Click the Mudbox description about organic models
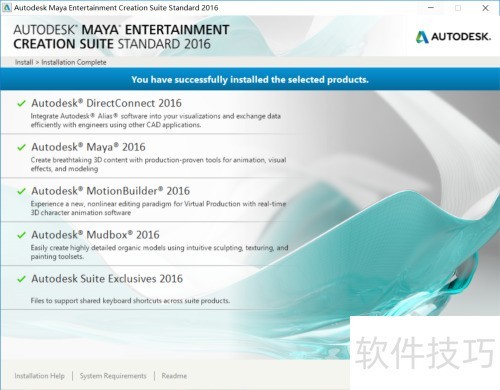Viewport: 500px width, 390px height. [159, 252]
